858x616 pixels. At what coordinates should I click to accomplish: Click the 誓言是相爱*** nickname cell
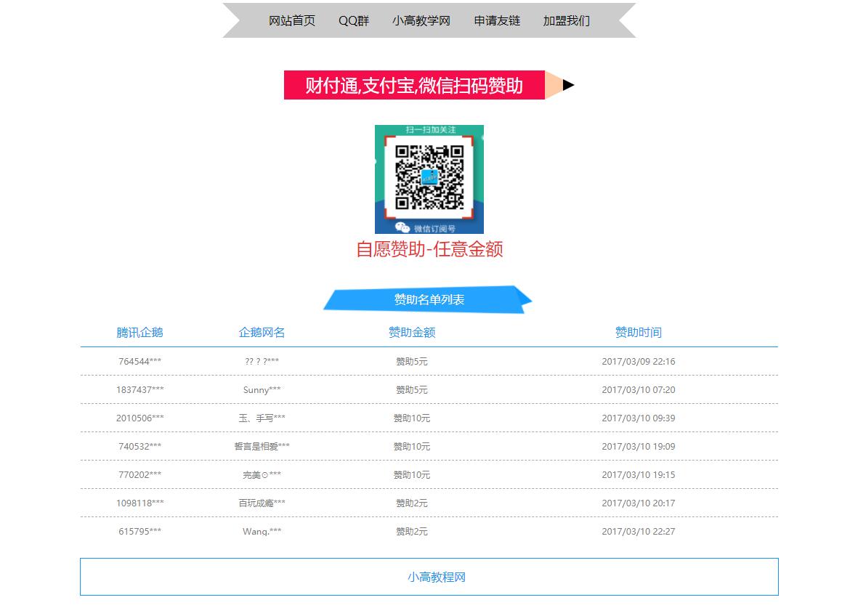(x=262, y=447)
